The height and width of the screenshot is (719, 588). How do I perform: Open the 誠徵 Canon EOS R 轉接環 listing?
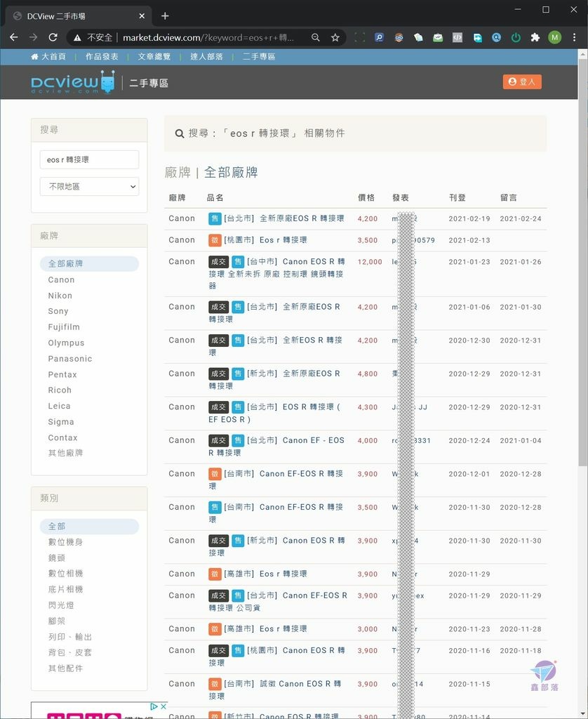[275, 690]
